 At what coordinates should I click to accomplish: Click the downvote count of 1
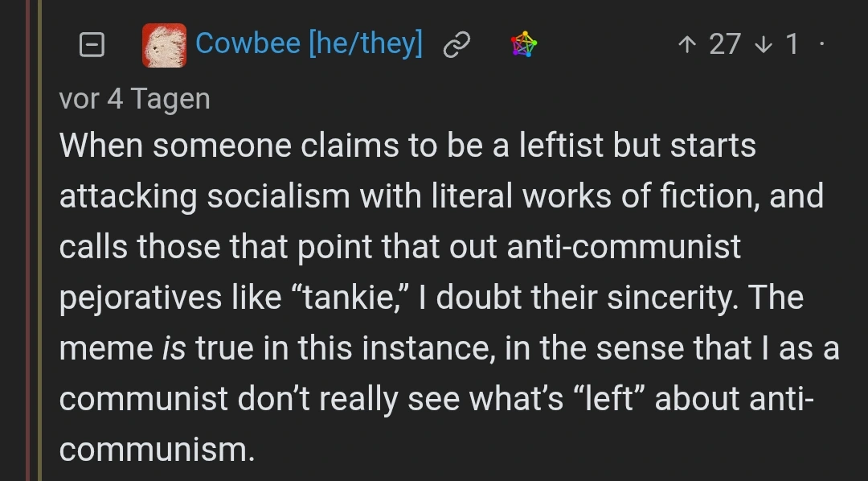click(792, 44)
